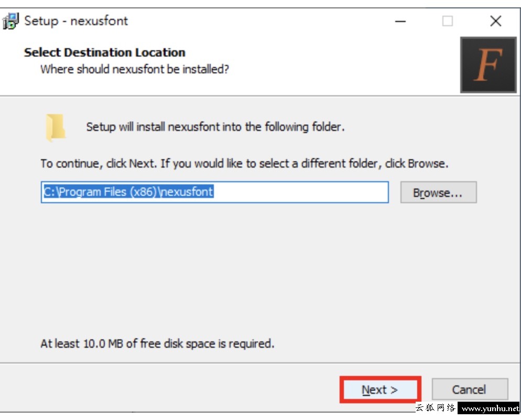The image size is (521, 420).
Task: Click the www.yunhu.net watermark link
Action: (x=490, y=408)
